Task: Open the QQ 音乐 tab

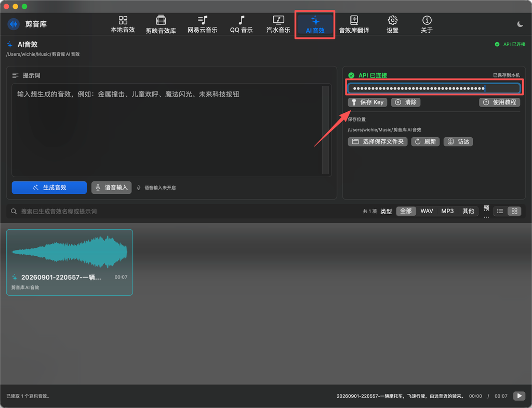Action: [x=241, y=24]
